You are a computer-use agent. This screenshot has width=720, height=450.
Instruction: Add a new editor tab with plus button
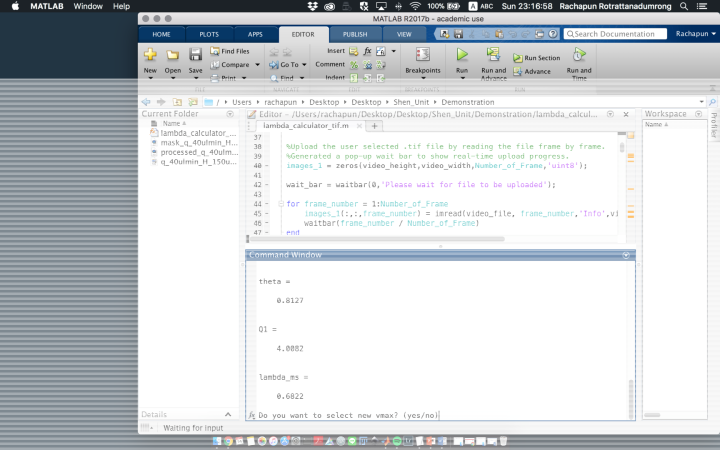(x=375, y=126)
